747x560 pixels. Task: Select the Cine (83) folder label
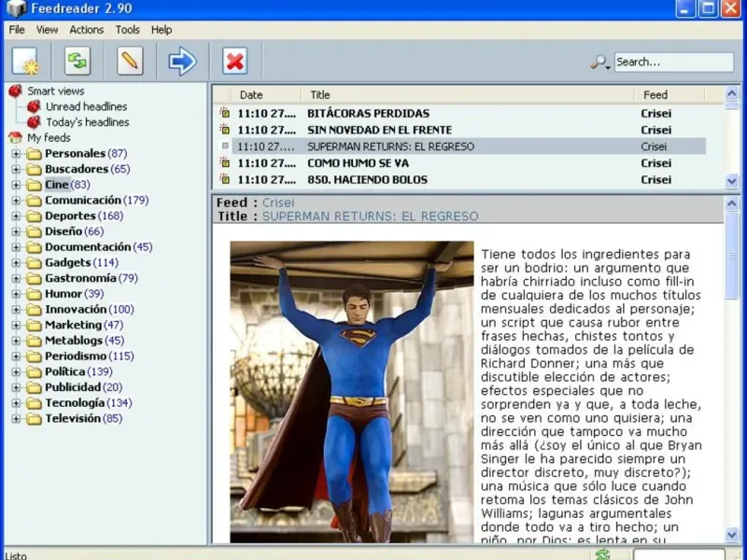[67, 184]
